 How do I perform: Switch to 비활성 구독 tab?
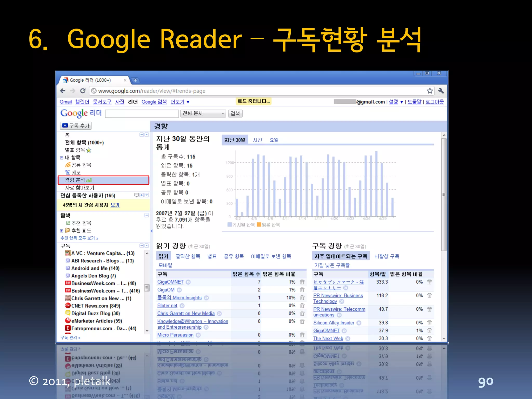pyautogui.click(x=387, y=256)
